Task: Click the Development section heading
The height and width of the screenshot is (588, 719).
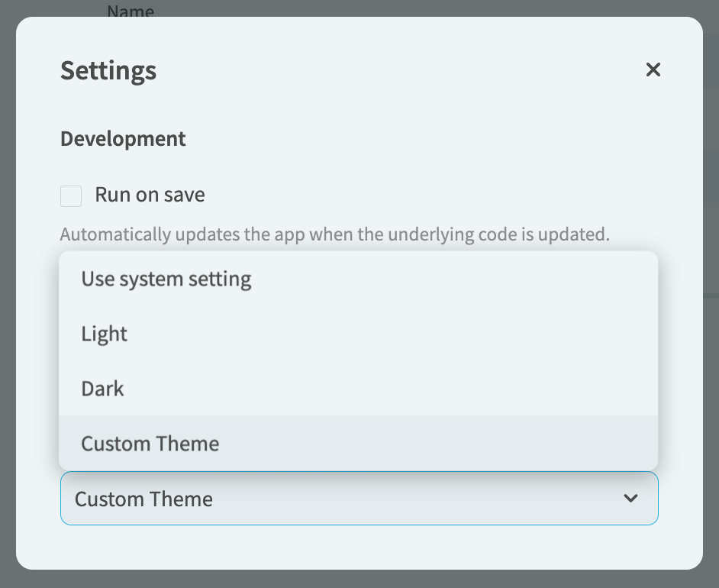Action: pyautogui.click(x=122, y=138)
